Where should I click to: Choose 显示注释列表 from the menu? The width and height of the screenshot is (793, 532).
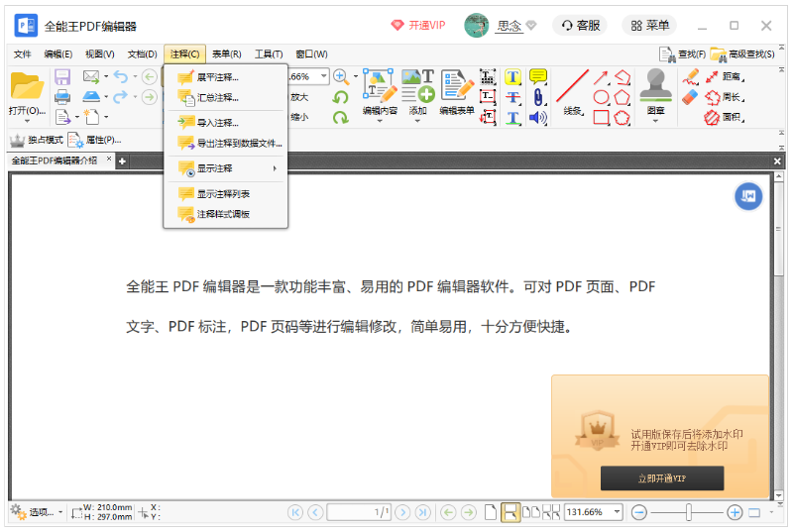pyautogui.click(x=226, y=193)
